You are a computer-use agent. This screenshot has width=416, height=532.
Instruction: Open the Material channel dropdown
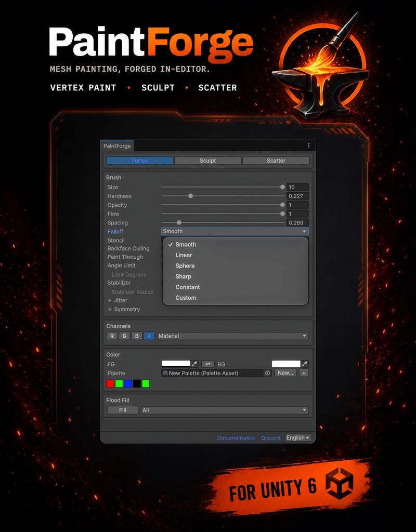[232, 336]
